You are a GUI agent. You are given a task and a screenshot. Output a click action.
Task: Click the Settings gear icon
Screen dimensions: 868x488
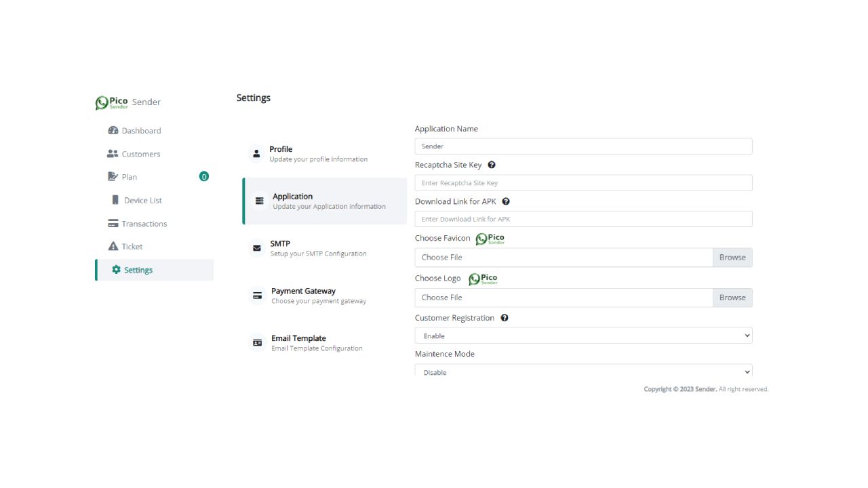click(116, 270)
